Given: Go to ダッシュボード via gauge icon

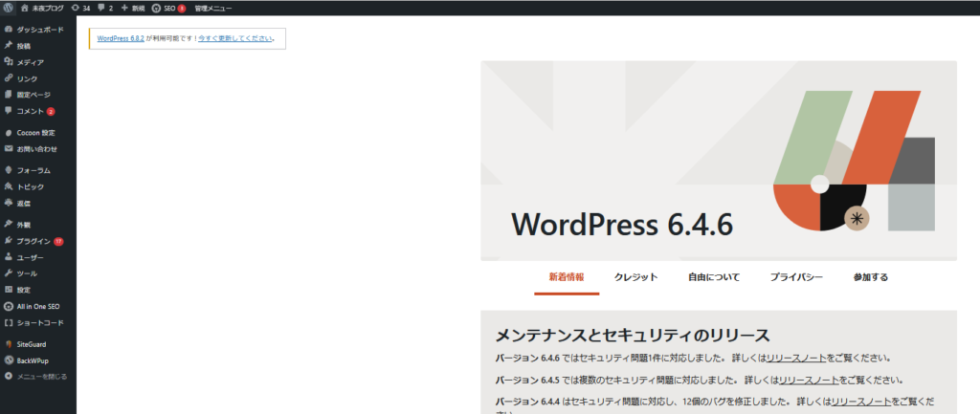Looking at the screenshot, I should click(x=8, y=30).
